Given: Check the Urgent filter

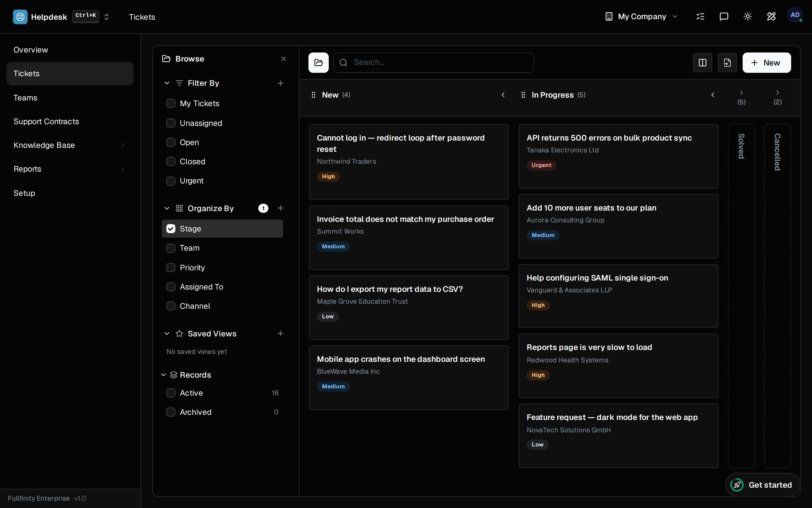Looking at the screenshot, I should coord(171,181).
